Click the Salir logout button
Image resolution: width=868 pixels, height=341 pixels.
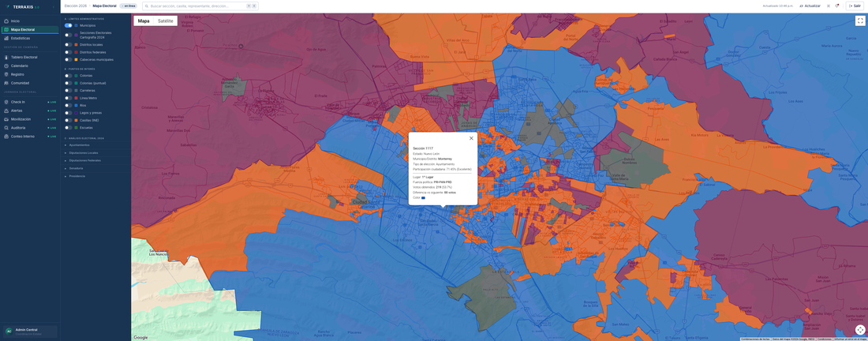tap(855, 6)
